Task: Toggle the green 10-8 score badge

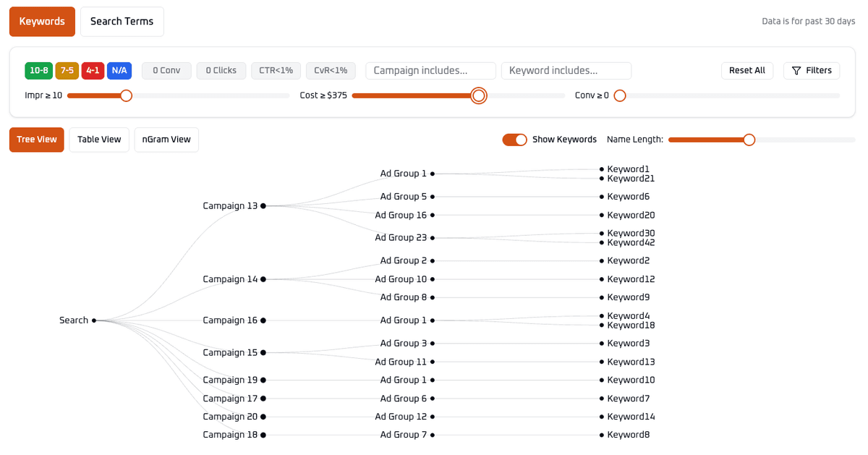Action: click(x=38, y=70)
